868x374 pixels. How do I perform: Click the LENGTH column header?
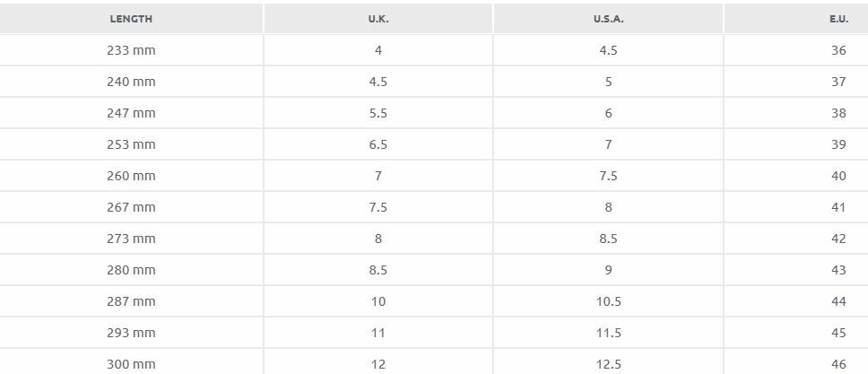[131, 19]
